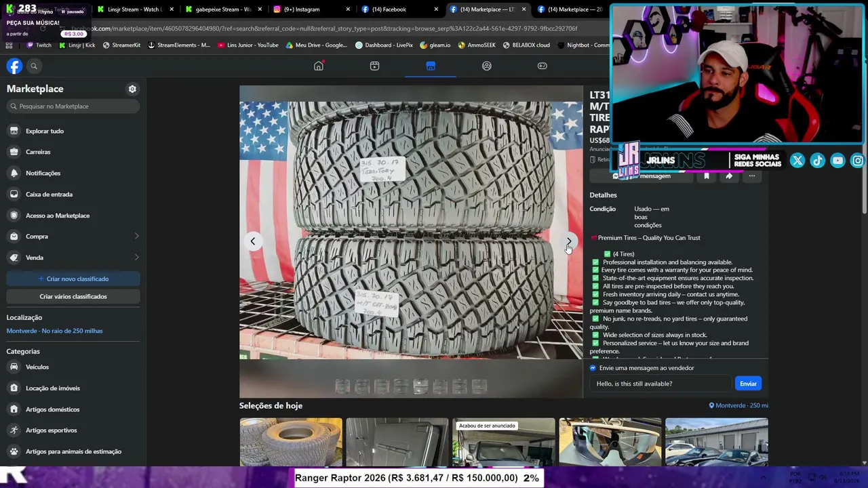Open the Meu Drive - Google bookmark
This screenshot has height=488, width=868.
pyautogui.click(x=317, y=45)
